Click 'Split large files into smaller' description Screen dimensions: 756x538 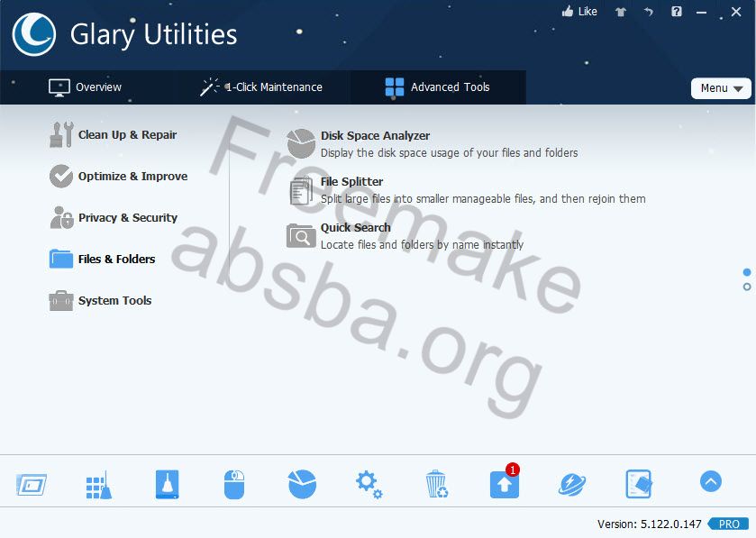483,198
